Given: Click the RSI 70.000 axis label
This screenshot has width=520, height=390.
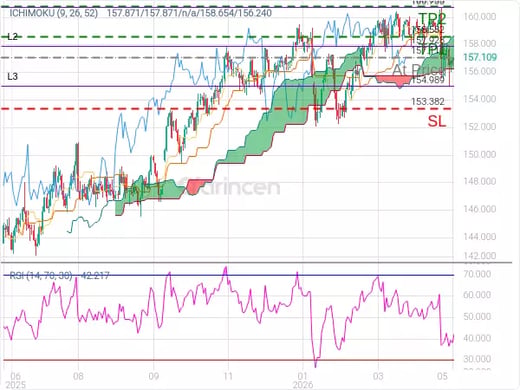Looking at the screenshot, I should (x=477, y=274).
